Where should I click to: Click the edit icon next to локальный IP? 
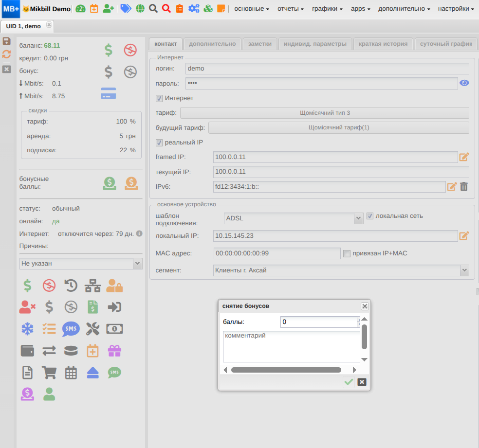(464, 235)
